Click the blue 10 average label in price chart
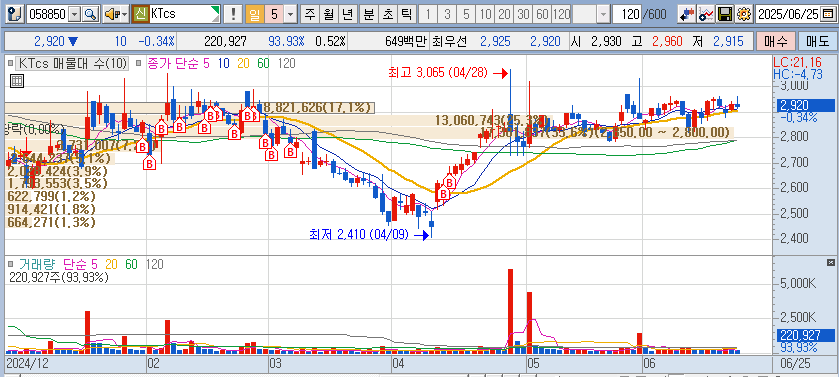 (224, 64)
